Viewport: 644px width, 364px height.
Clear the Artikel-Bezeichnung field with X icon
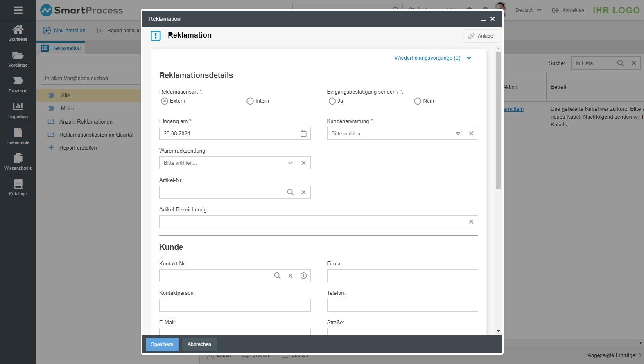[471, 222]
